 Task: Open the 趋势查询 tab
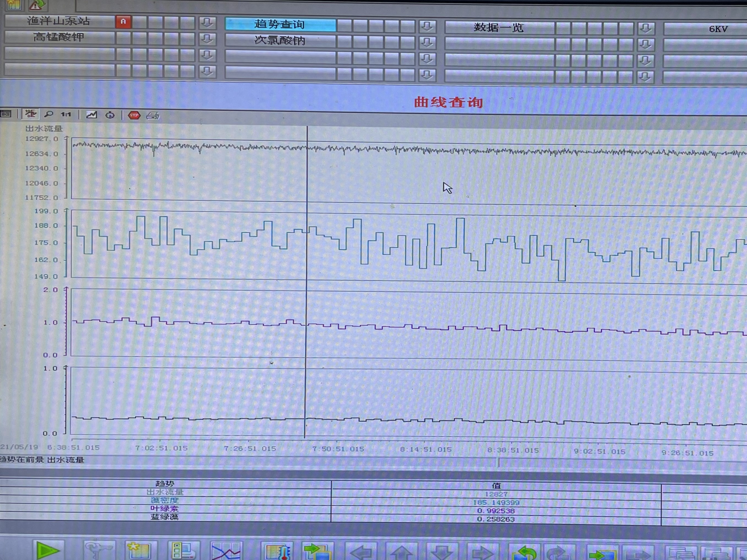click(280, 24)
